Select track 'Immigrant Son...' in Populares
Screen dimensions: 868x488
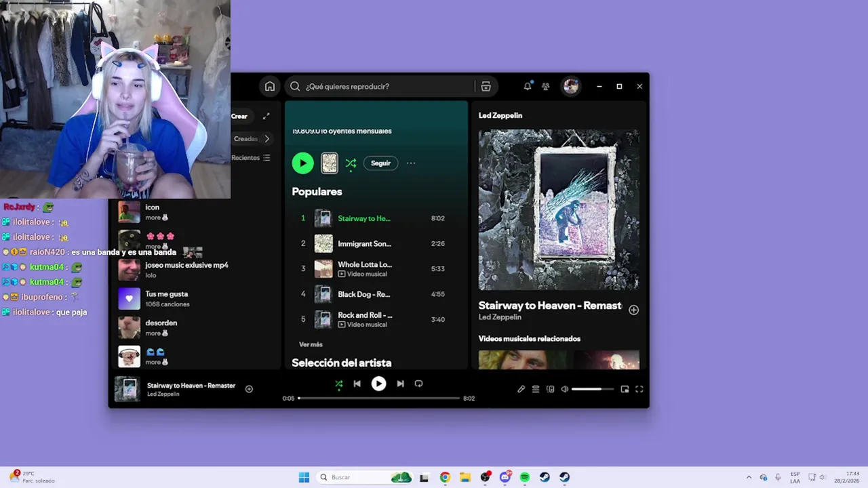click(365, 243)
